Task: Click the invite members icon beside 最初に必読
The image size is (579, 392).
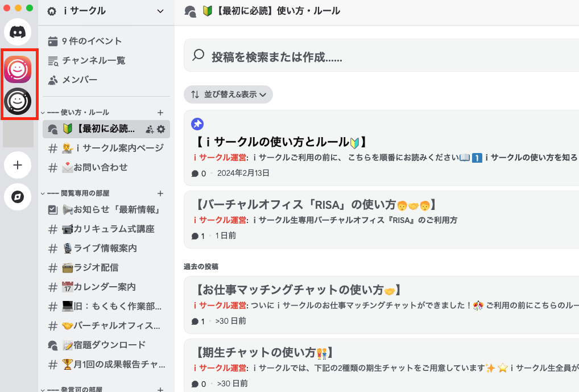Action: point(150,129)
